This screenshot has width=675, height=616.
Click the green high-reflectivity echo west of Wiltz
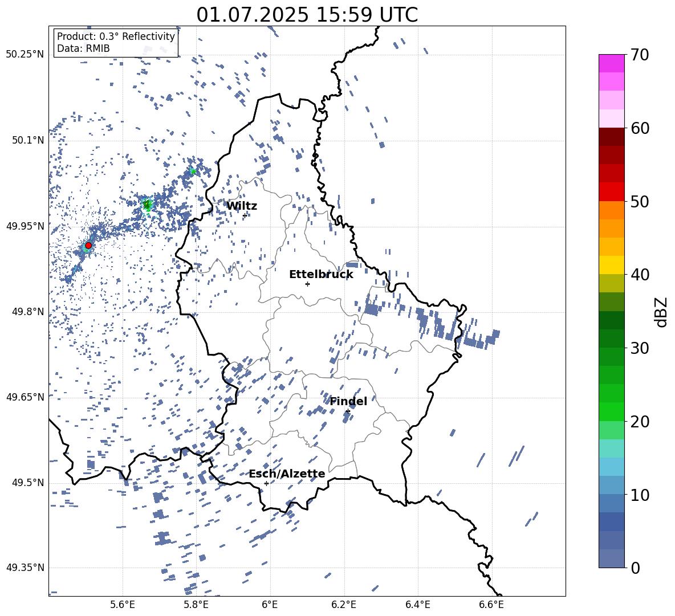click(147, 205)
